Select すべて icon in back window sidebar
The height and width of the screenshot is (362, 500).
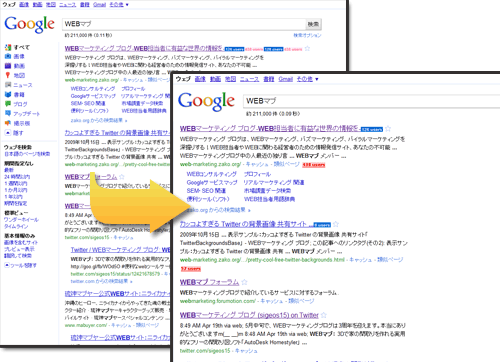[8, 47]
